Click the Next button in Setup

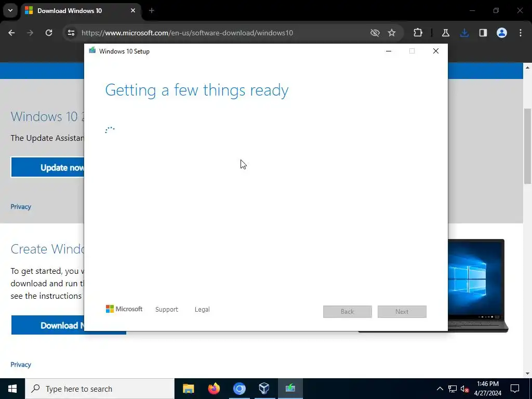[x=402, y=312]
